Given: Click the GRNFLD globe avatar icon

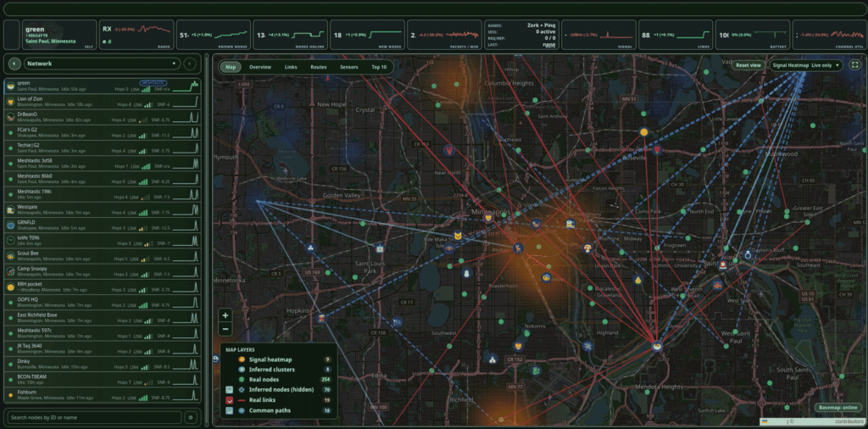Looking at the screenshot, I should [x=10, y=226].
